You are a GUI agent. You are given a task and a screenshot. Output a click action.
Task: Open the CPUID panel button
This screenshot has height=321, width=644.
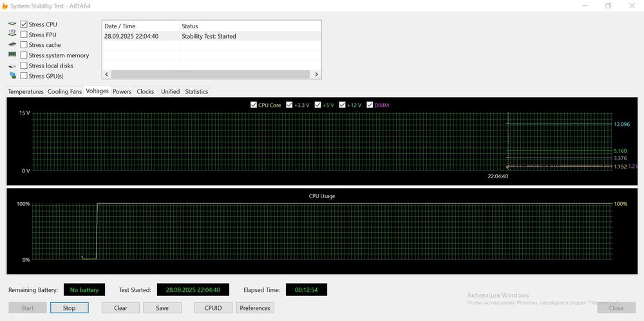pyautogui.click(x=213, y=308)
